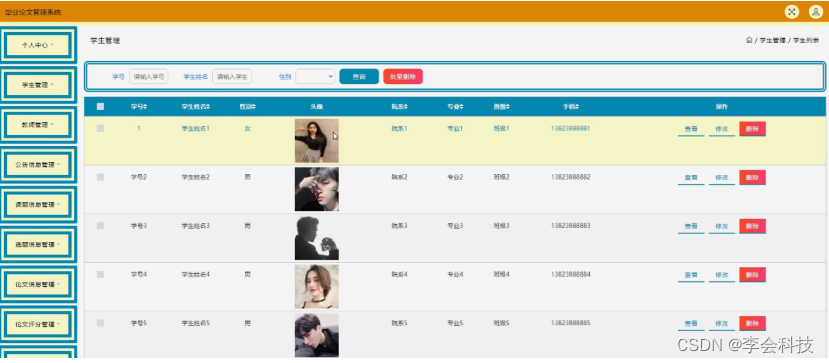Sort by the 班级 column arrows
The width and height of the screenshot is (829, 363).
(x=508, y=107)
